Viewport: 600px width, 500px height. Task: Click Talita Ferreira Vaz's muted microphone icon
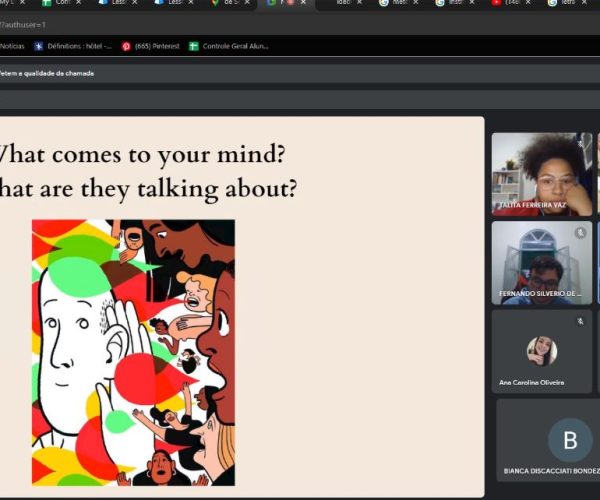coord(580,143)
